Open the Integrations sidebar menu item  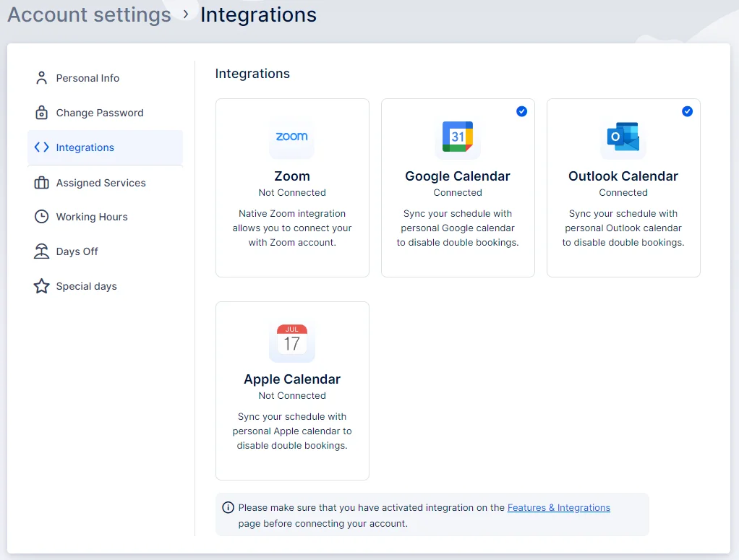[x=85, y=147]
